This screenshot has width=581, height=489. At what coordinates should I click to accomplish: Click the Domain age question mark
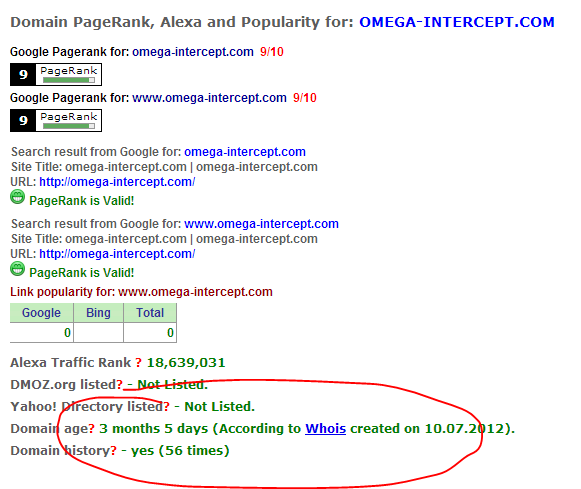[92, 429]
